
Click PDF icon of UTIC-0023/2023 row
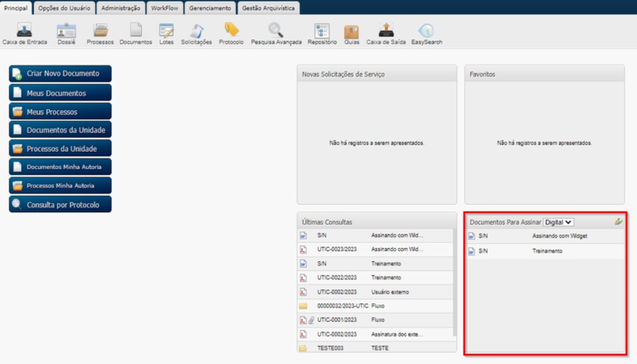coord(303,250)
